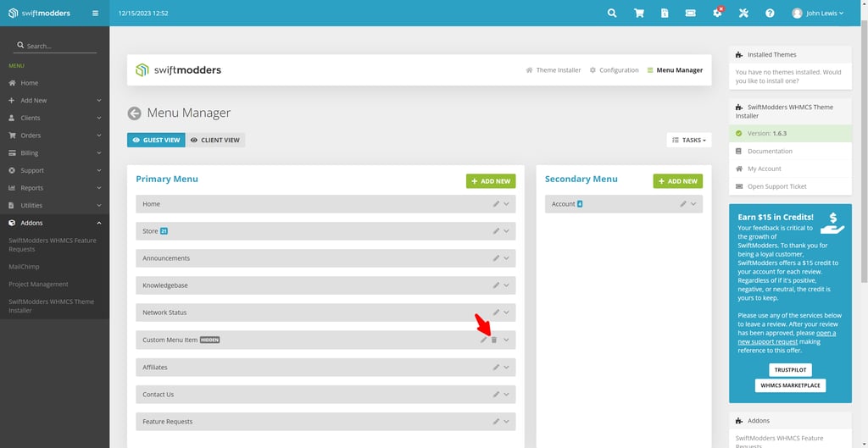
Task: Open the wrench tools icon in top bar
Action: 743,14
